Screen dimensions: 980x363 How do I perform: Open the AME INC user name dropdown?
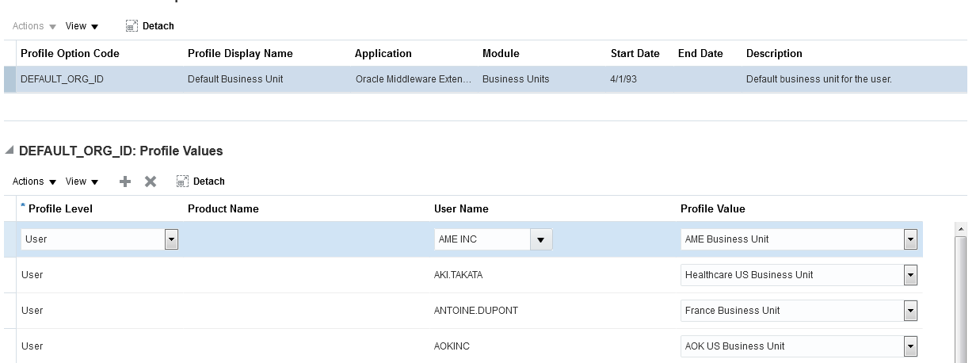coord(541,239)
